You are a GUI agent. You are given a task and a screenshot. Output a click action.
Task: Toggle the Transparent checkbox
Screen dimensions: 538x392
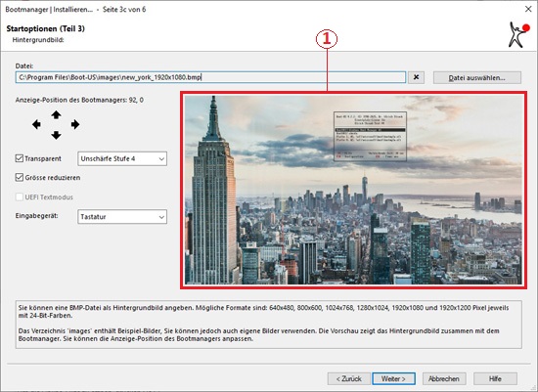tap(20, 158)
